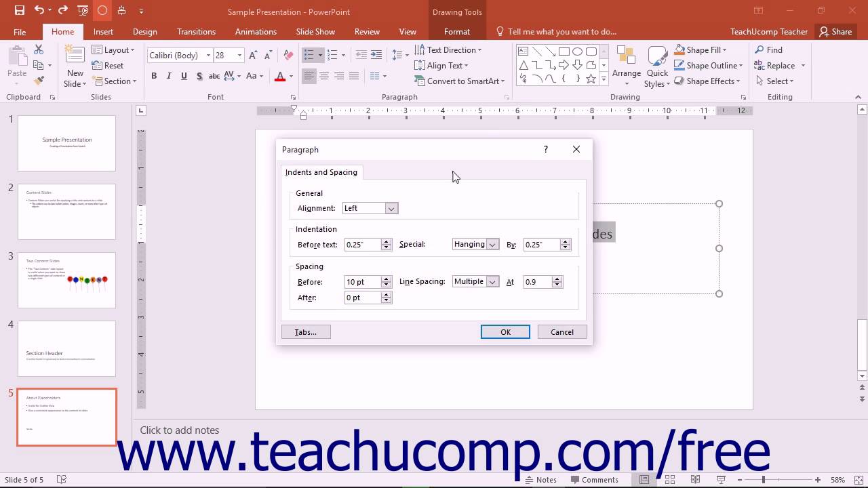Image resolution: width=868 pixels, height=488 pixels.
Task: Toggle strikethrough formatting
Action: point(214,76)
